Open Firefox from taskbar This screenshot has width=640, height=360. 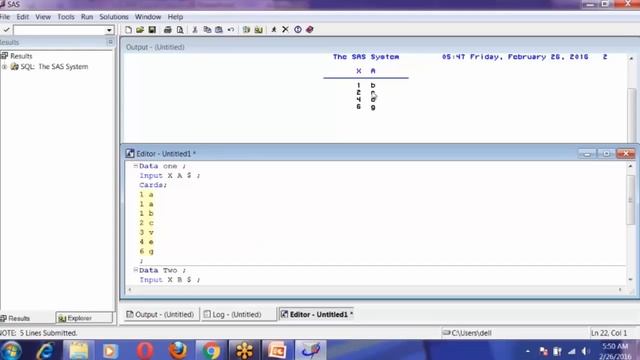178,350
